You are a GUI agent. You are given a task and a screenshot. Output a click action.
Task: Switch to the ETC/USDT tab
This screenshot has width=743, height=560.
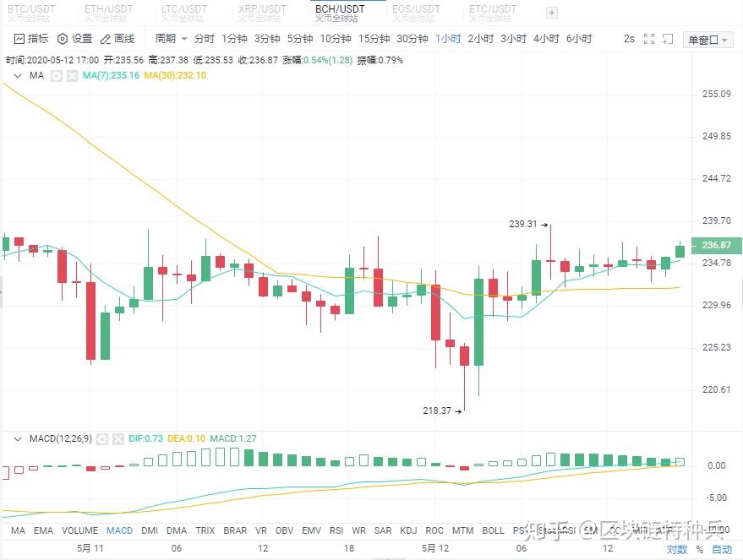coord(493,13)
